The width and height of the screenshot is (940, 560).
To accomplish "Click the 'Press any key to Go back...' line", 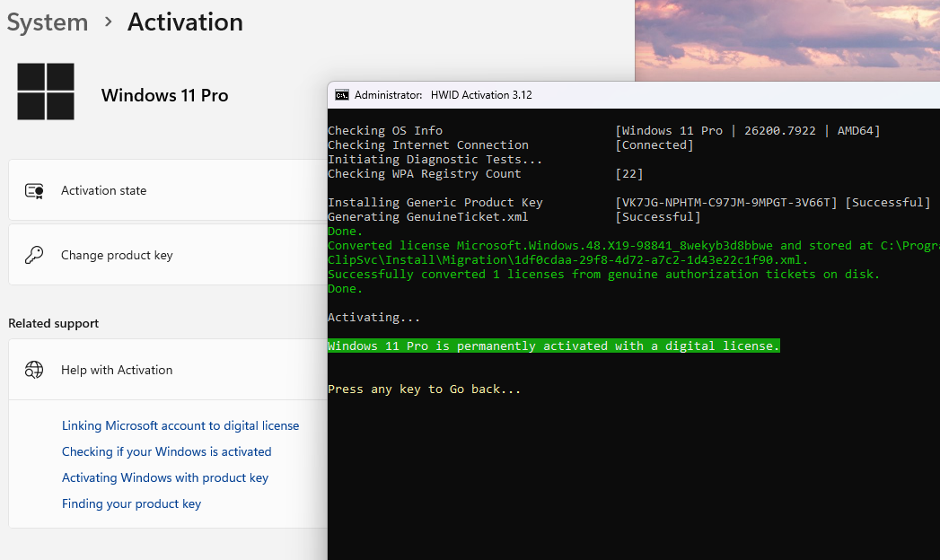I will coord(425,389).
